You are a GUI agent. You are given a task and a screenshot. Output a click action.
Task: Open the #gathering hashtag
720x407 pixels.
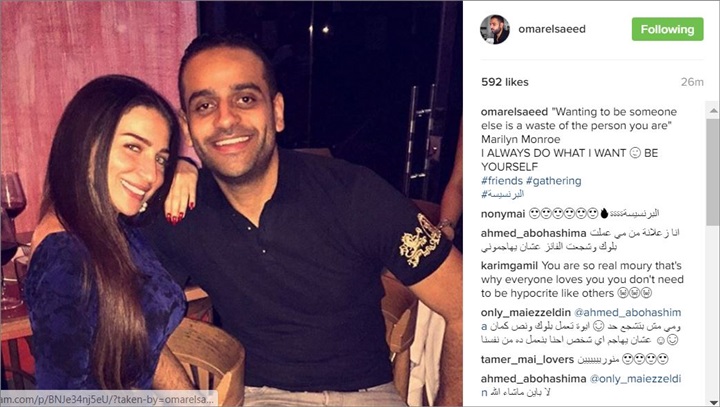tap(554, 181)
